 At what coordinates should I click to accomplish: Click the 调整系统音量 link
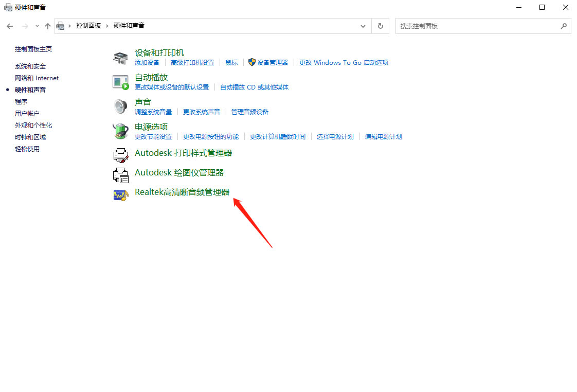tap(153, 112)
